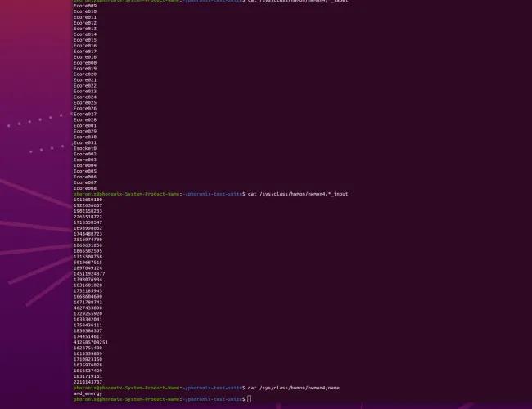Image resolution: width=532 pixels, height=409 pixels.
Task: Select the Ecore012 label
Action: pos(85,23)
